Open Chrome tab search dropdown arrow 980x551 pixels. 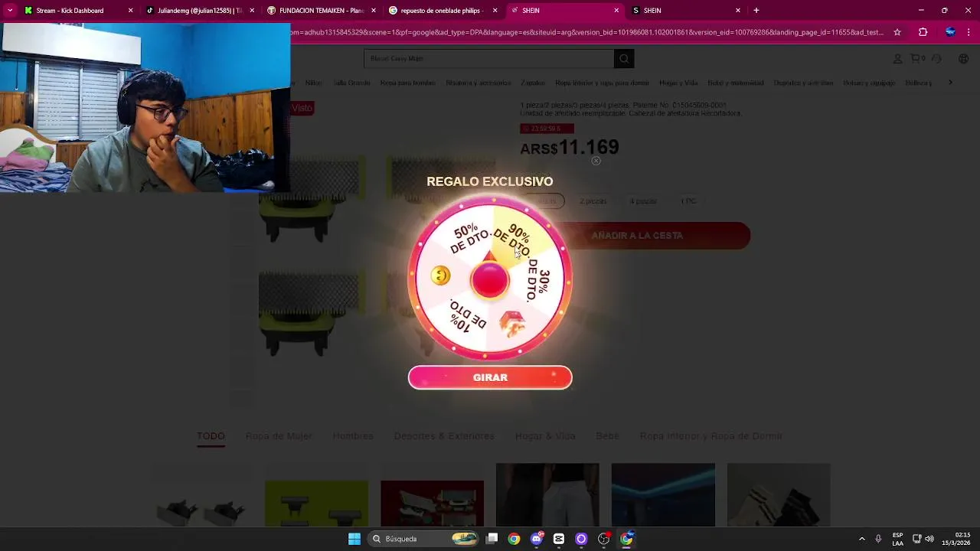pos(9,10)
